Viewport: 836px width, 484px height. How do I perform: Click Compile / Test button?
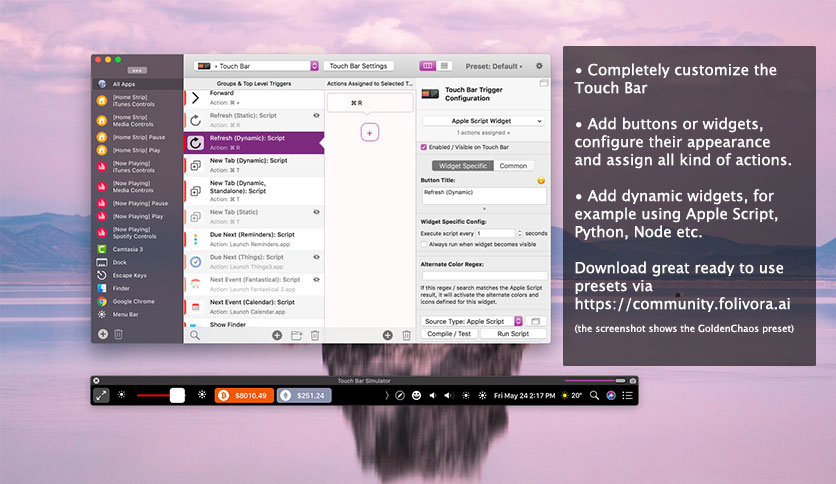pyautogui.click(x=449, y=334)
